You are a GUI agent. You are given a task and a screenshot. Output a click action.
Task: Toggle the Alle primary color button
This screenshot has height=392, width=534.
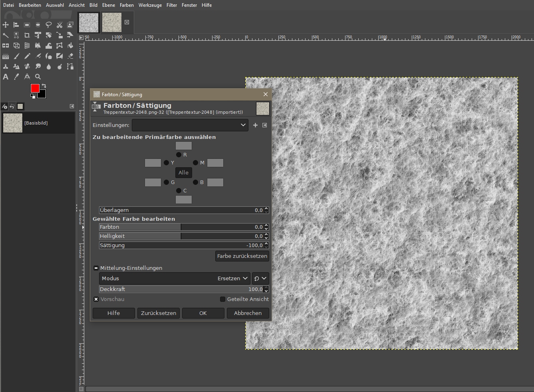click(x=184, y=172)
